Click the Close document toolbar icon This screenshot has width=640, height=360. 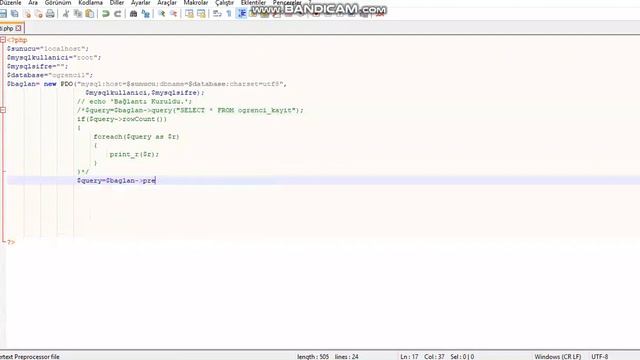(x=27, y=14)
